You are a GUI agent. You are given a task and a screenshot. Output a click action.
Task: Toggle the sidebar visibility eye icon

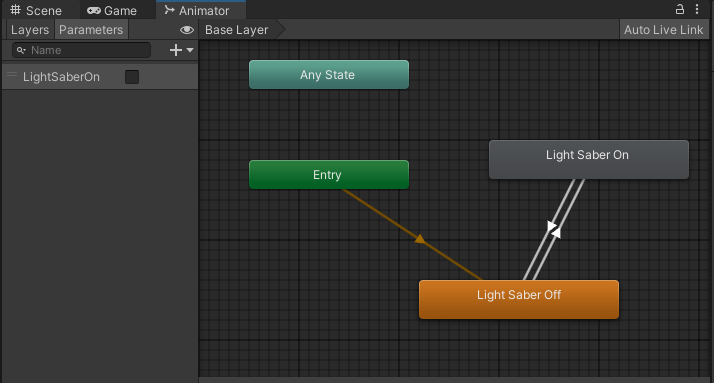[x=187, y=30]
